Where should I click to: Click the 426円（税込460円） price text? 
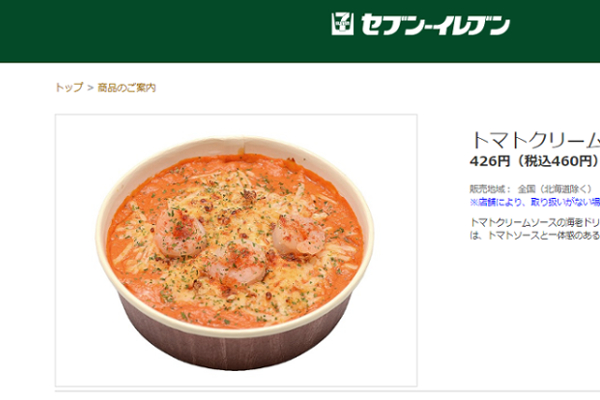point(533,161)
